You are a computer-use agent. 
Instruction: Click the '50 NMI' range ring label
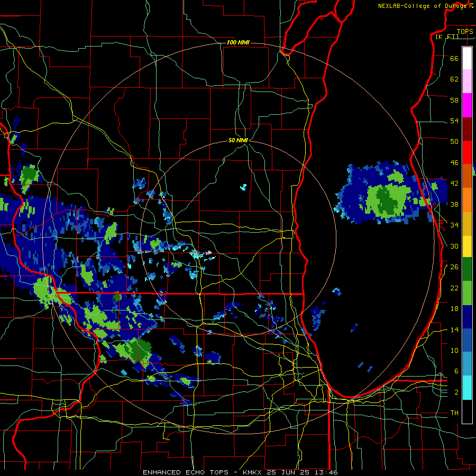pos(238,140)
